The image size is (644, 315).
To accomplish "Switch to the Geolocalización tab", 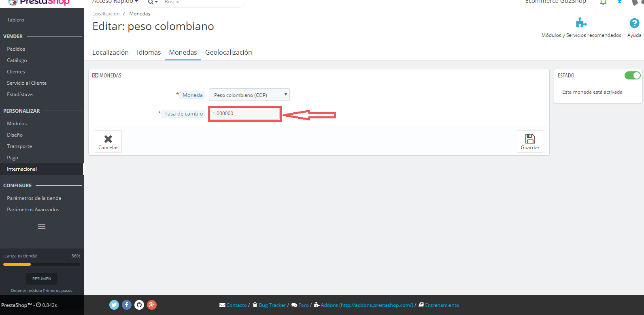I will point(228,52).
